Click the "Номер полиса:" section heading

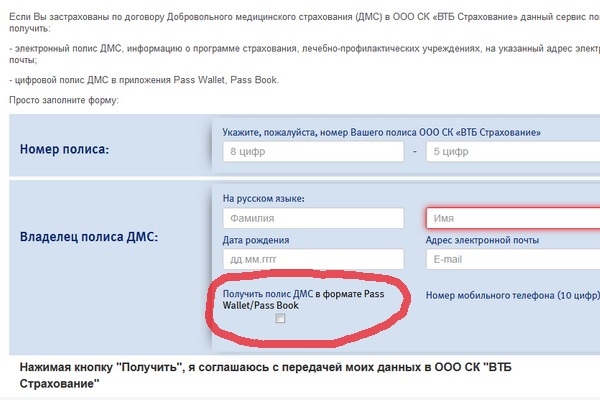coord(79,150)
